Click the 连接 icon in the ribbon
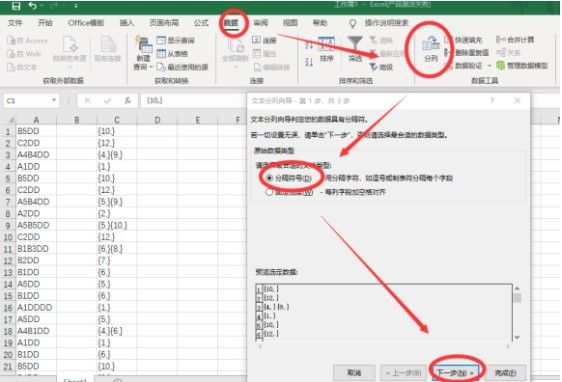 pos(257,40)
